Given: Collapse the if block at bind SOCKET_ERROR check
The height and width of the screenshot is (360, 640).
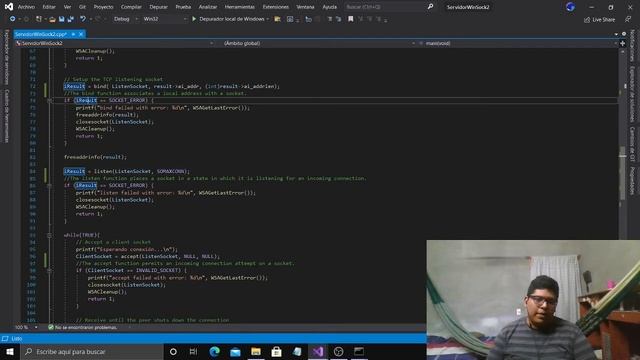Looking at the screenshot, I should 49,100.
